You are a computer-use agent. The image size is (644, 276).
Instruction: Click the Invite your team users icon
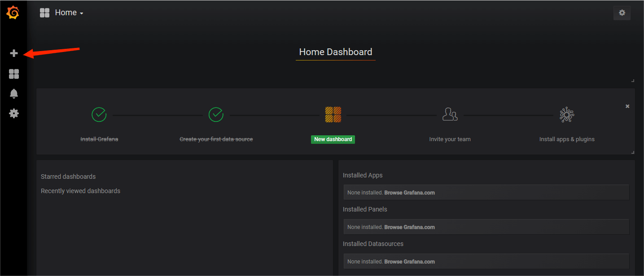click(x=450, y=114)
